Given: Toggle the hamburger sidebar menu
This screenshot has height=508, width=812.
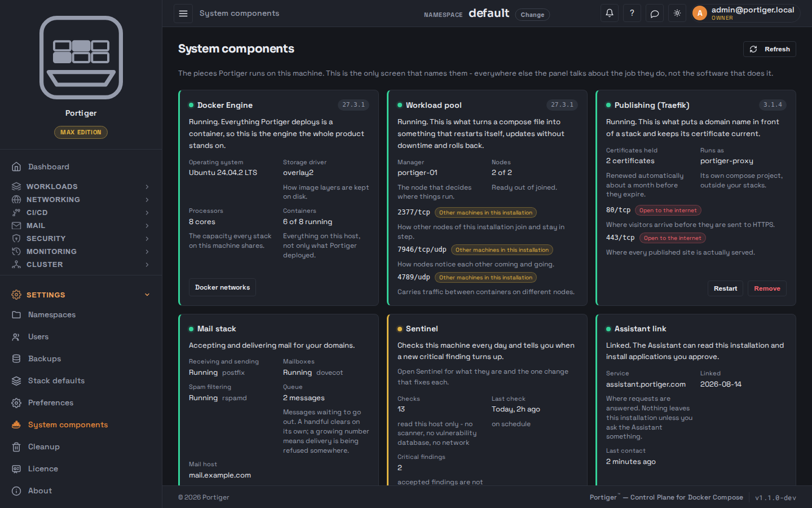Looking at the screenshot, I should coord(183,14).
